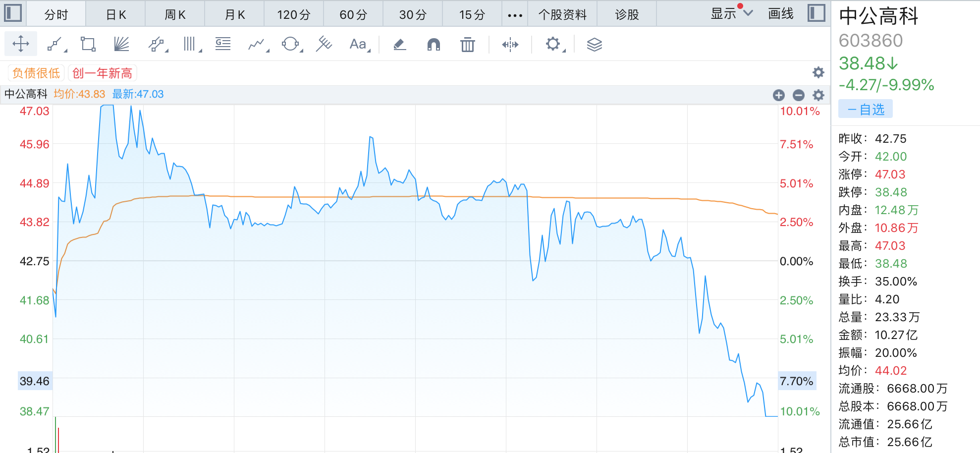Zoom in chart with plus button
Screen dimensions: 980x453
click(778, 95)
